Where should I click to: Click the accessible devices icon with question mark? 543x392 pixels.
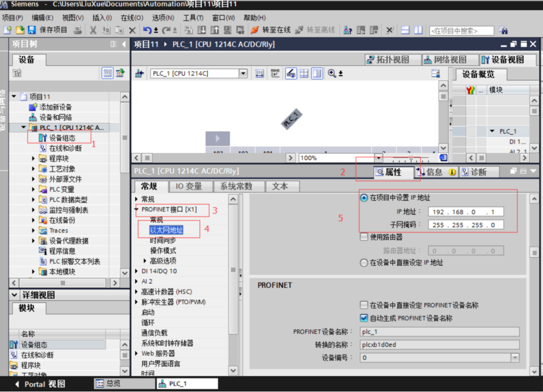coord(348,30)
